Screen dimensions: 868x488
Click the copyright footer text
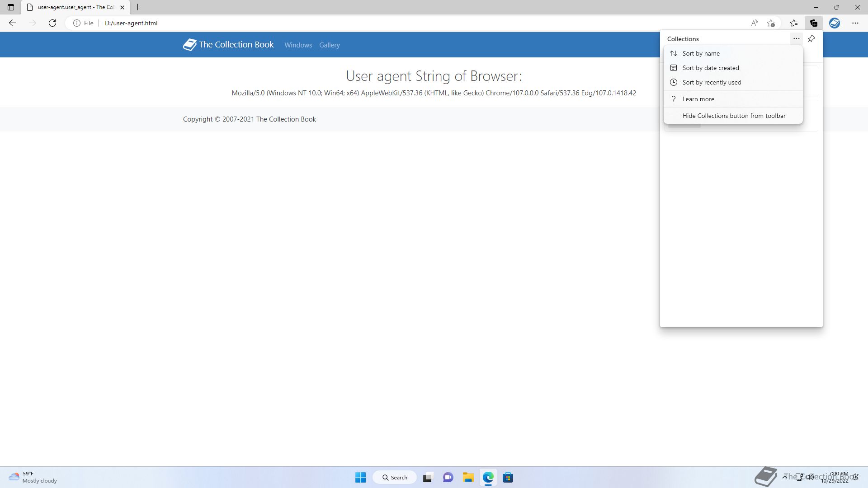tap(250, 119)
